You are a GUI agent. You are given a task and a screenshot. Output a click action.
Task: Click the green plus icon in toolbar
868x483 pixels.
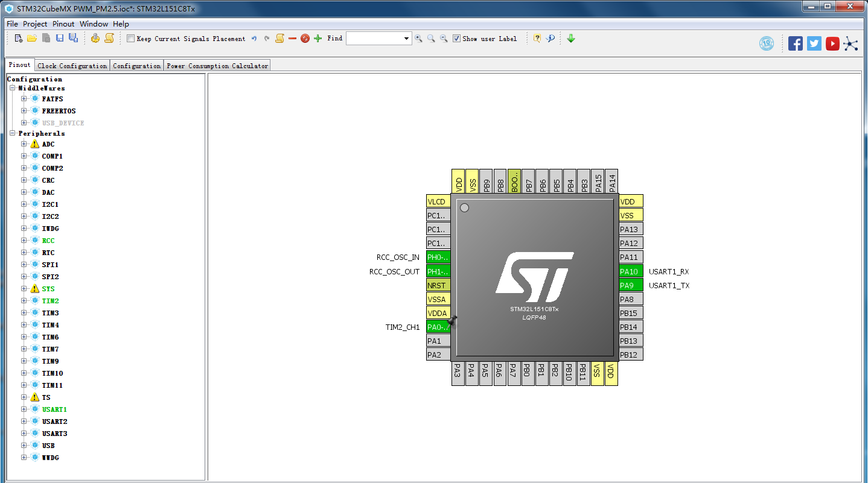point(318,39)
